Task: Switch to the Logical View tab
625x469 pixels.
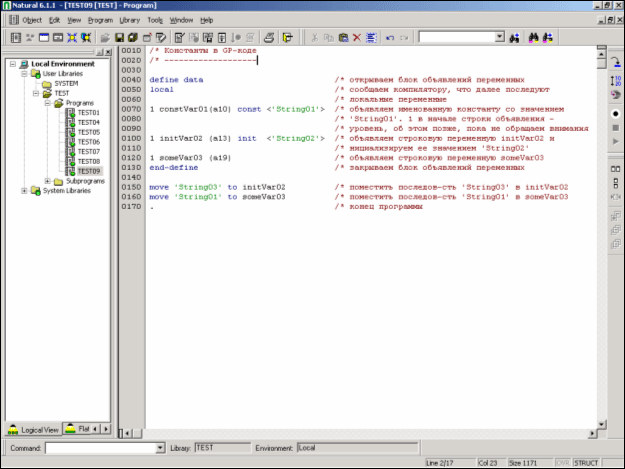Action: coord(33,429)
